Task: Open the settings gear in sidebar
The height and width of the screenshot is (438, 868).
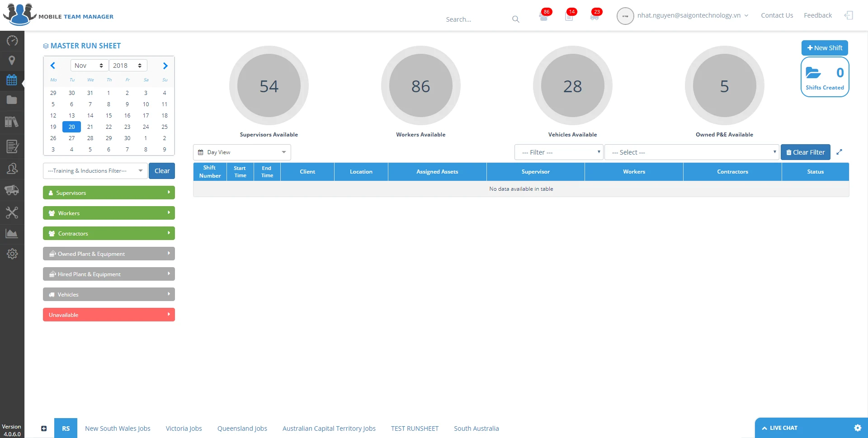Action: [x=12, y=254]
